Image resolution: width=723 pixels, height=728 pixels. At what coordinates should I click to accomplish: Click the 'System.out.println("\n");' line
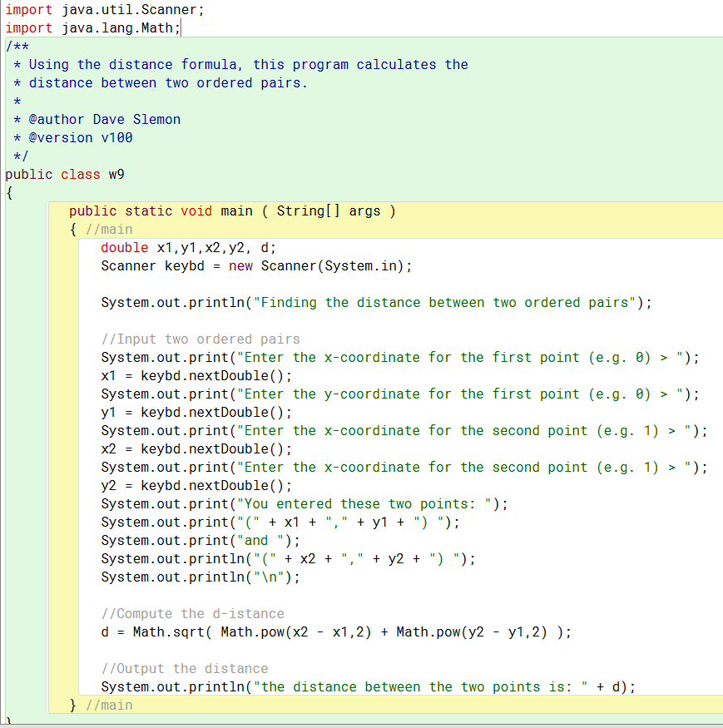(201, 577)
